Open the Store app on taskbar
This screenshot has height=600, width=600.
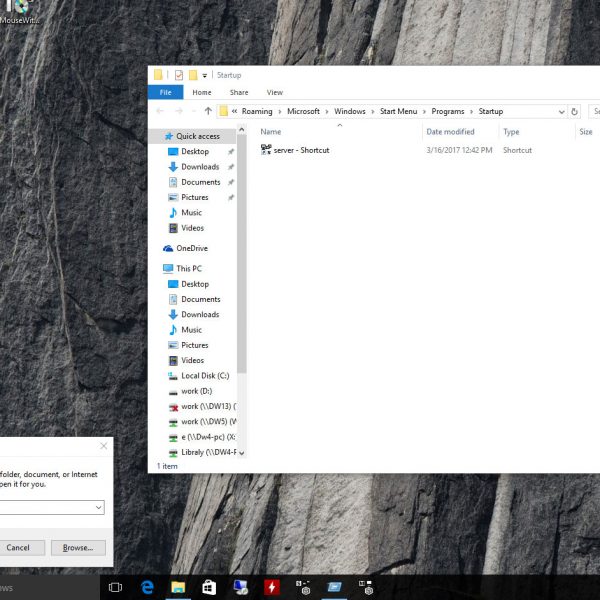click(x=208, y=587)
